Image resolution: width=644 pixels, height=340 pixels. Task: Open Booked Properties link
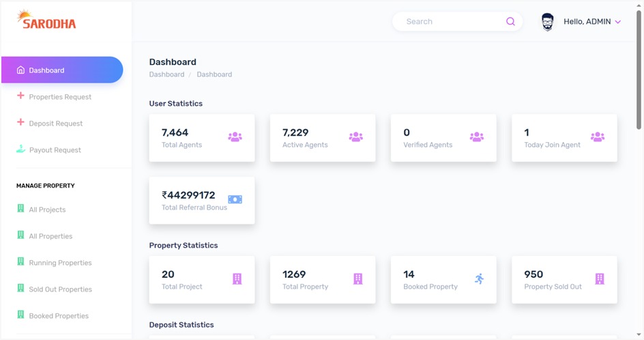59,315
